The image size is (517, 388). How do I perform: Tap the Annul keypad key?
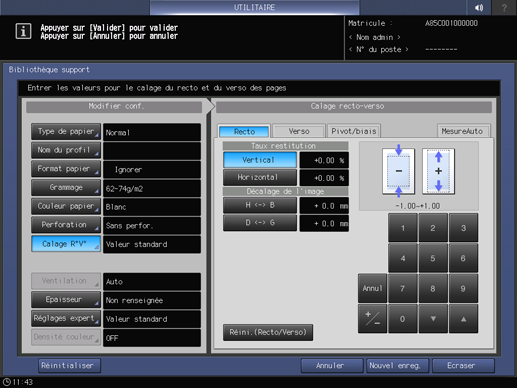point(372,288)
